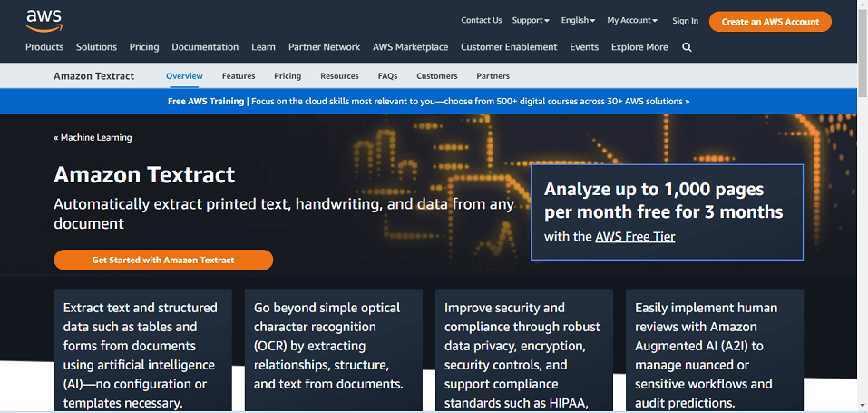This screenshot has width=868, height=413.
Task: Click 'Extract text and structured data' card
Action: [142, 350]
